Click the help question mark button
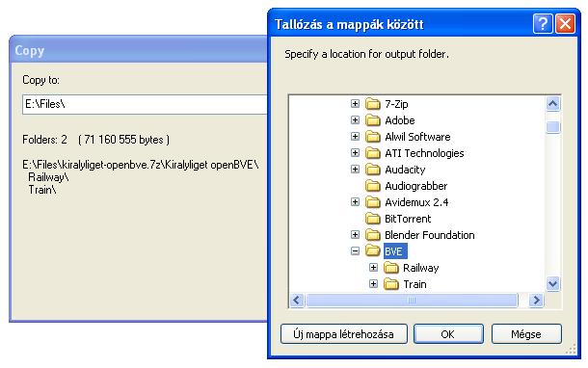Screen dimensions: 588x368 pyautogui.click(x=543, y=24)
